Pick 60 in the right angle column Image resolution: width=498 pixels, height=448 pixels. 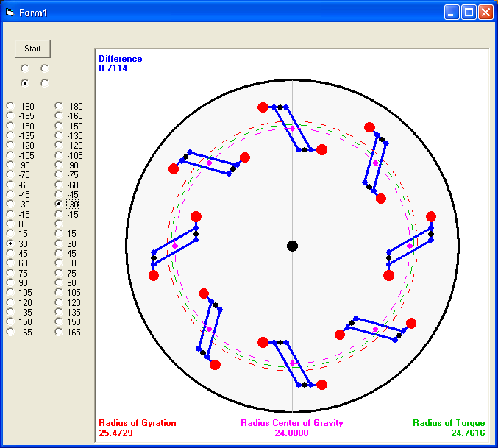point(65,263)
